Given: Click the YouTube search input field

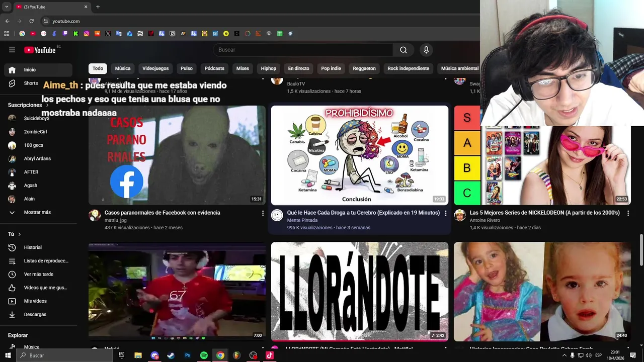Looking at the screenshot, I should tap(303, 50).
